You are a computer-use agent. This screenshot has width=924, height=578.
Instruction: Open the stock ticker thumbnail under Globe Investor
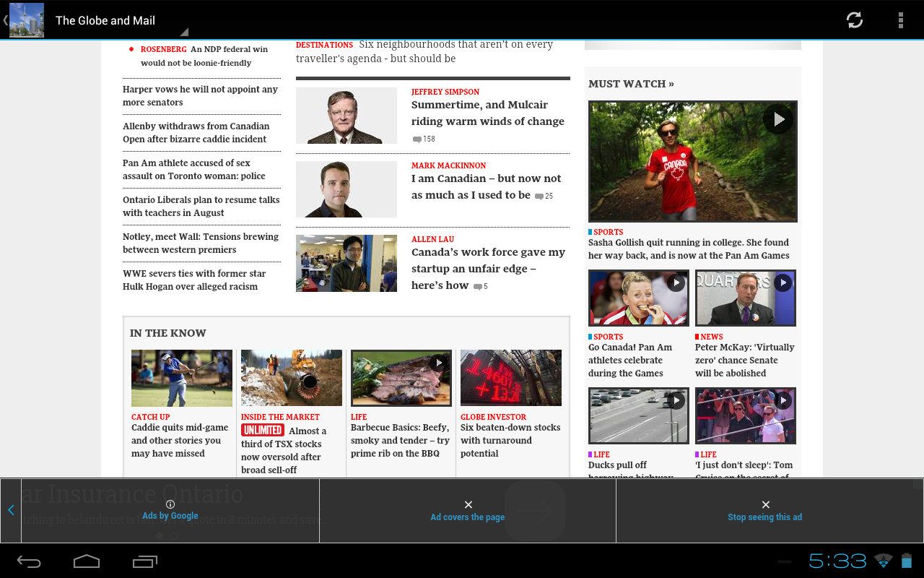(511, 378)
